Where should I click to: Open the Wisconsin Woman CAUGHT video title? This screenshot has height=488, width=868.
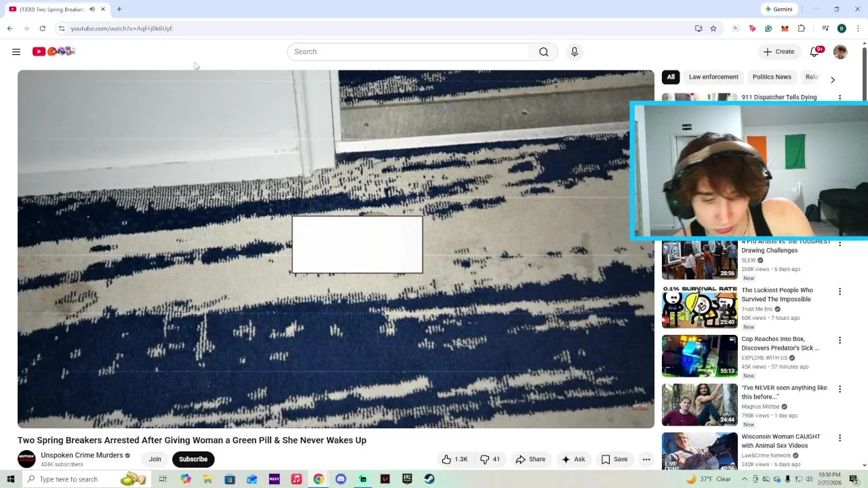pos(781,441)
